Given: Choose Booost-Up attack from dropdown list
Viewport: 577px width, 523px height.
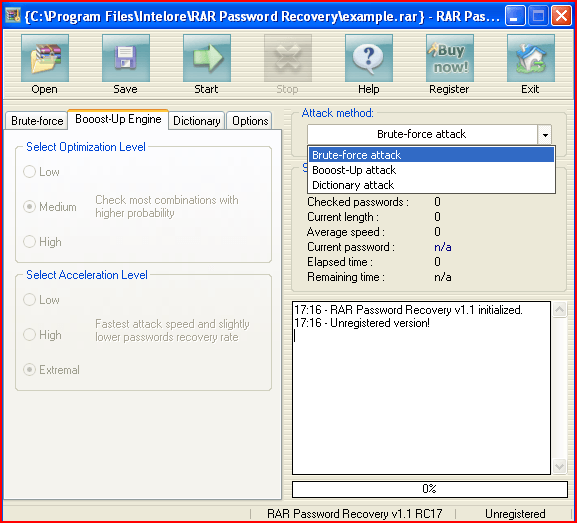Looking at the screenshot, I should (x=431, y=170).
